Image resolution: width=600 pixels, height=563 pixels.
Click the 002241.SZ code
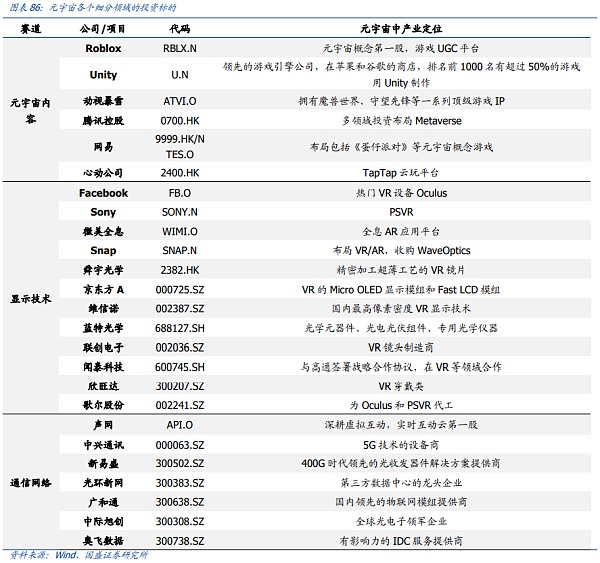(180, 405)
